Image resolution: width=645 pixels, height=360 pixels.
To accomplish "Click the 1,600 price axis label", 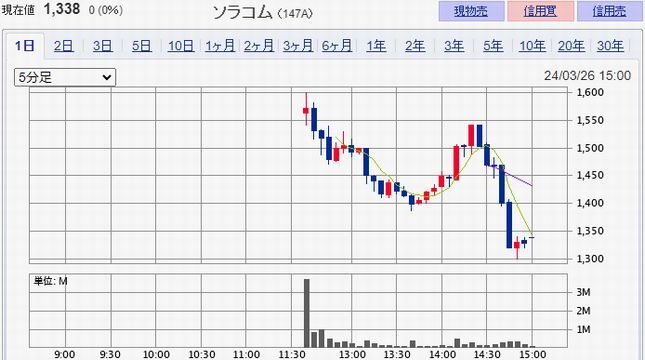I will (x=590, y=92).
